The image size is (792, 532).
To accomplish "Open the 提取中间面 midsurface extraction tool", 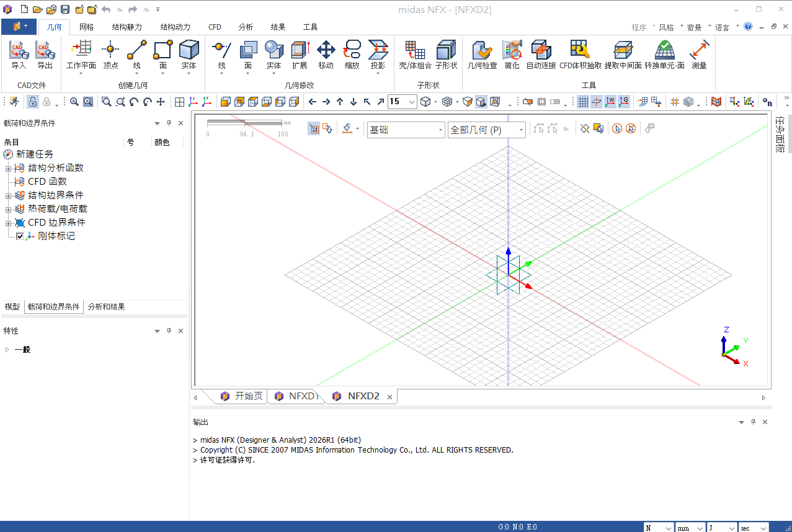I will pos(623,50).
